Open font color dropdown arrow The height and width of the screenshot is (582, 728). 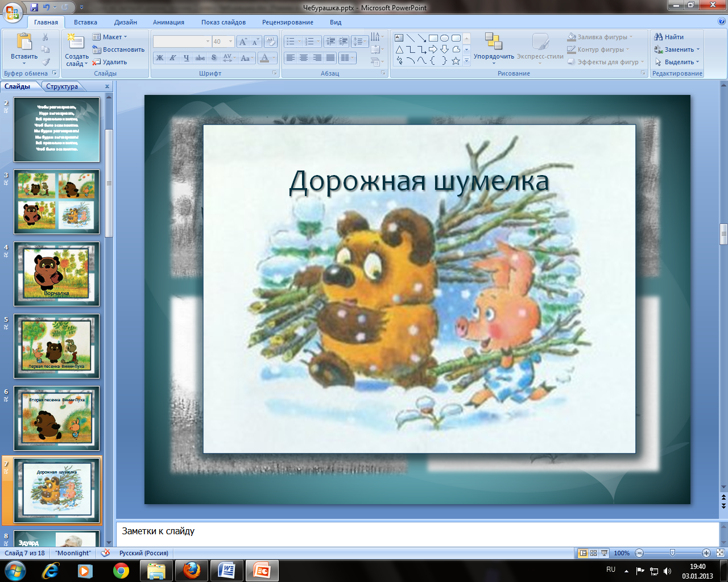[275, 58]
